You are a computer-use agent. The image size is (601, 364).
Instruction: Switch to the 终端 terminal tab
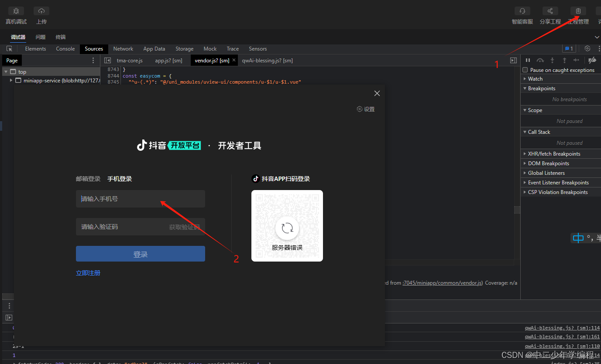coord(61,37)
